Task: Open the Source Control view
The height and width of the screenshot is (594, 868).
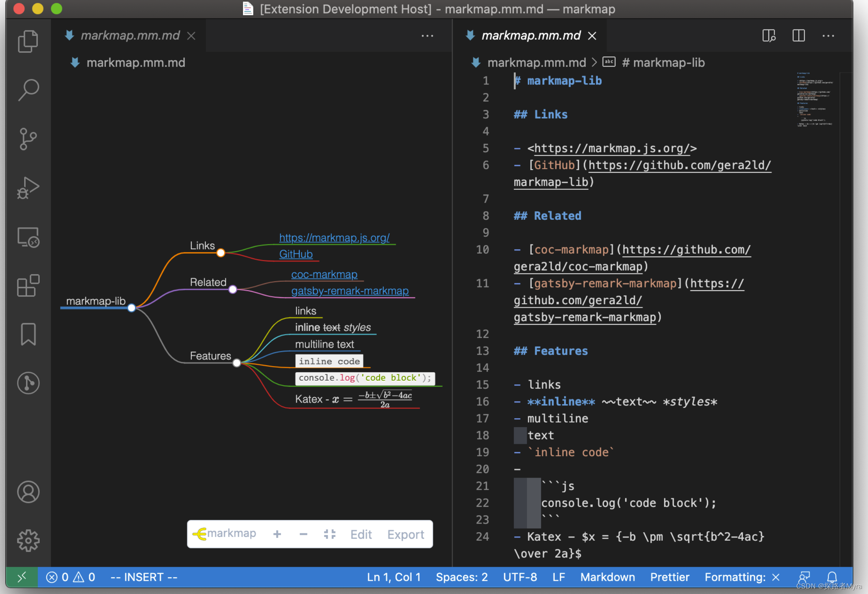Action: [x=28, y=139]
